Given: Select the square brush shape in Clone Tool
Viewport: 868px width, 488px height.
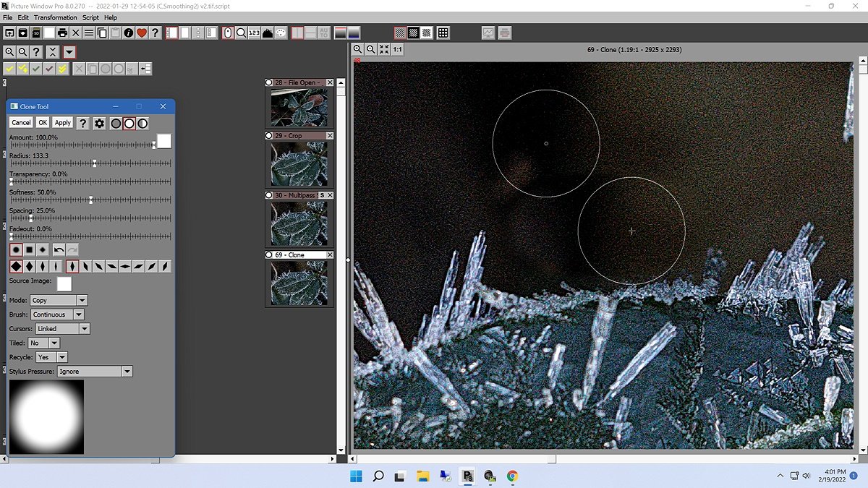Looking at the screenshot, I should coord(30,249).
